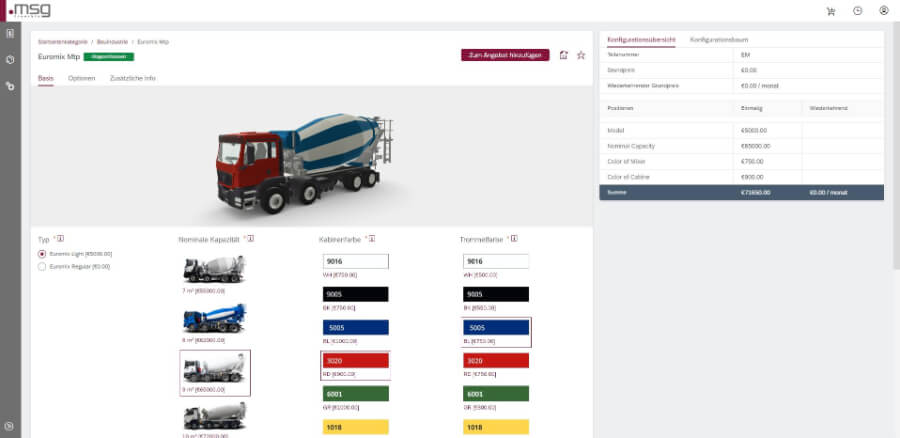Choose red 3020 cabin color
900x438 pixels.
coord(355,361)
